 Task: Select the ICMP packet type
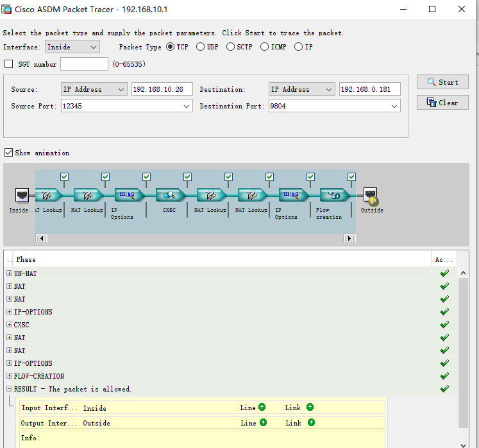click(x=264, y=47)
